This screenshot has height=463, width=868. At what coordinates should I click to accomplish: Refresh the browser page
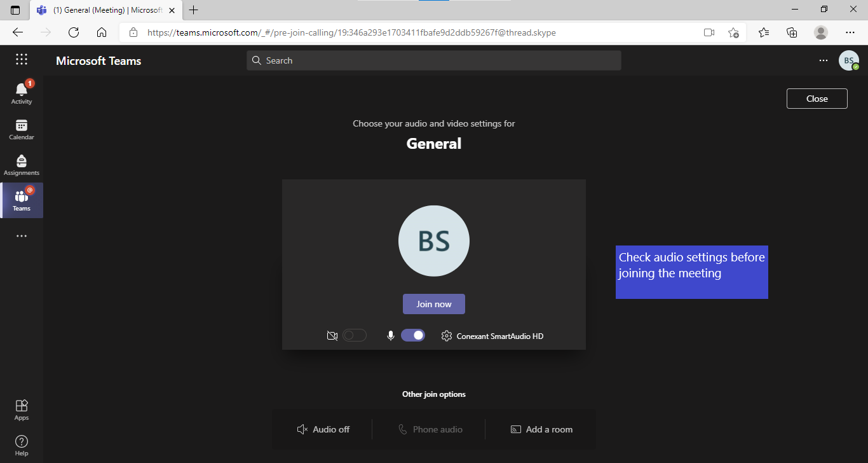[x=74, y=32]
